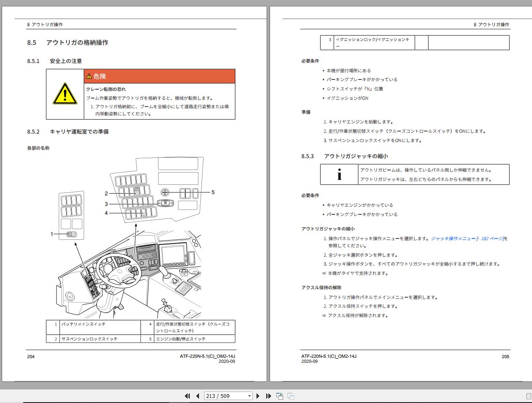This screenshot has height=403, width=532.
Task: Click bullet シフトスイッチが「N」位置
Action: (x=355, y=89)
